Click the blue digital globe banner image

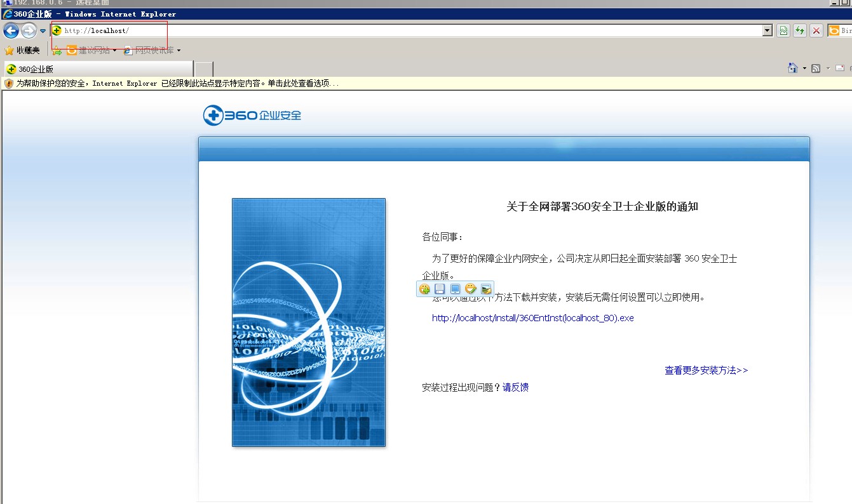tap(309, 322)
